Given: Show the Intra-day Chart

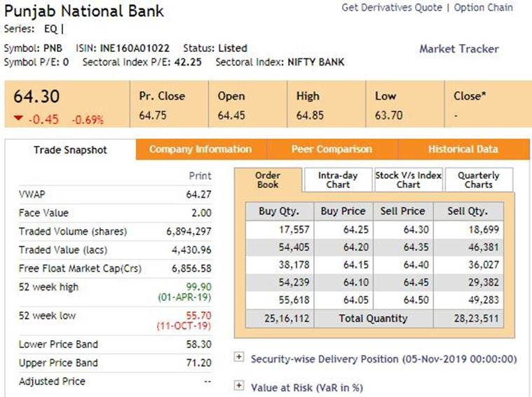Looking at the screenshot, I should [338, 180].
